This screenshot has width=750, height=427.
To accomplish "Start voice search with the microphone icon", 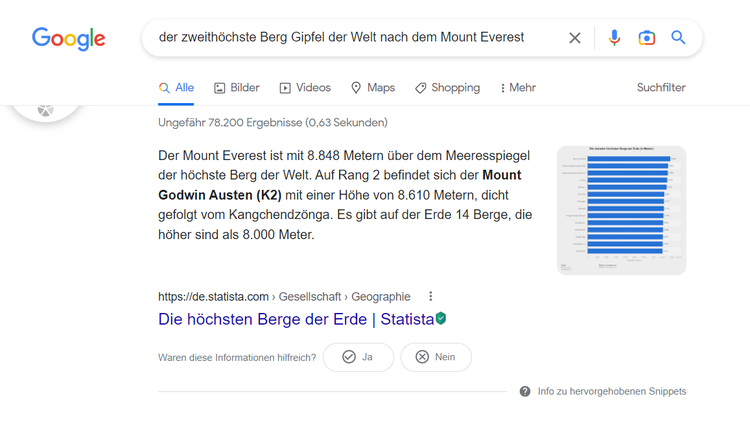I will [614, 37].
